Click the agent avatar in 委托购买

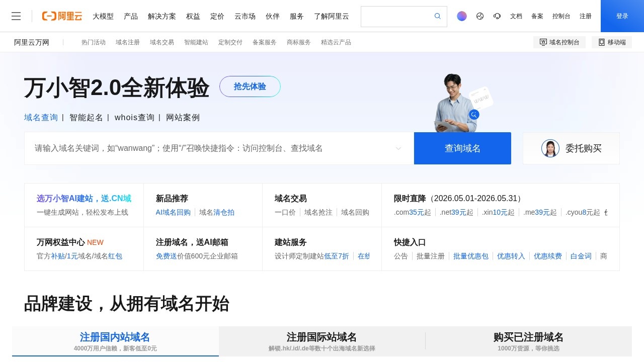click(550, 148)
